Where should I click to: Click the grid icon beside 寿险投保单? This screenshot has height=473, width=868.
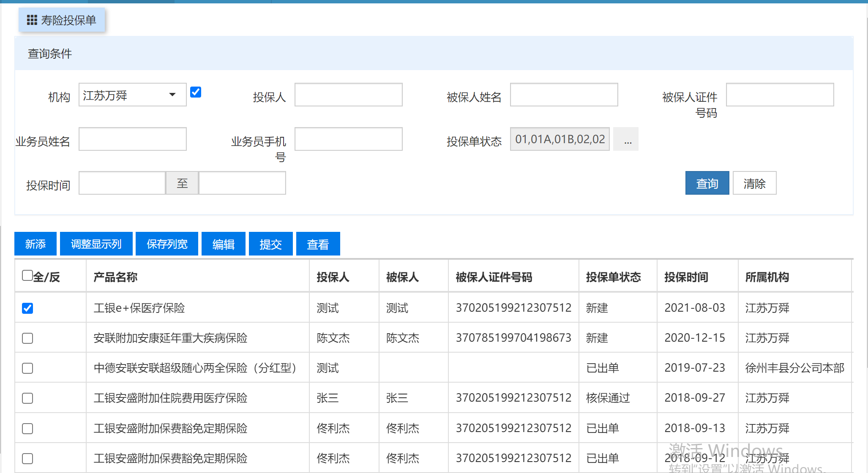32,20
